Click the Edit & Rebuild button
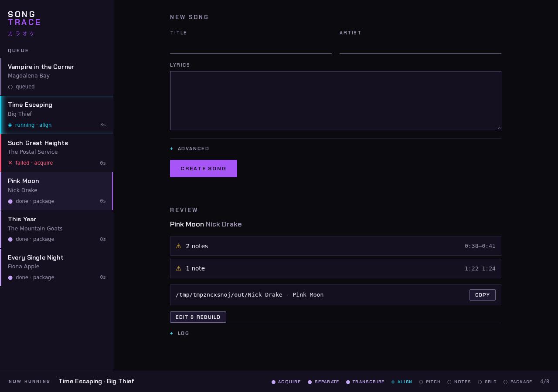This screenshot has width=558, height=392. coord(198,317)
